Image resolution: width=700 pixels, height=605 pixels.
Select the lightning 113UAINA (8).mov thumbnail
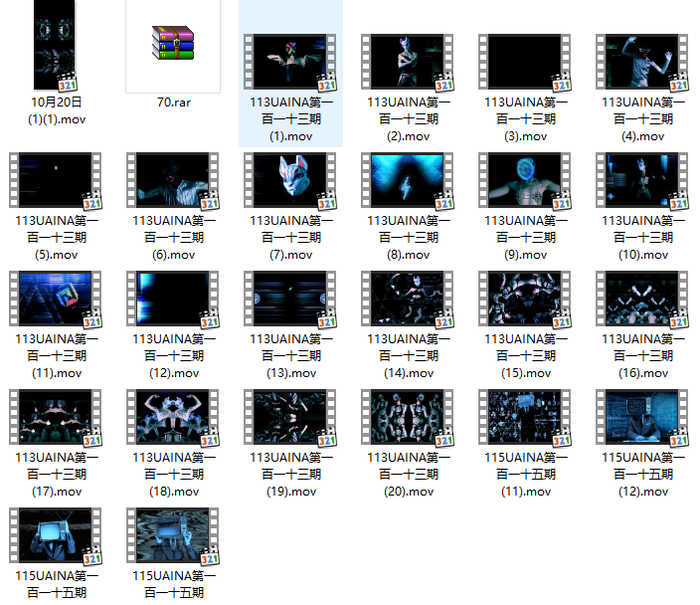pos(407,180)
